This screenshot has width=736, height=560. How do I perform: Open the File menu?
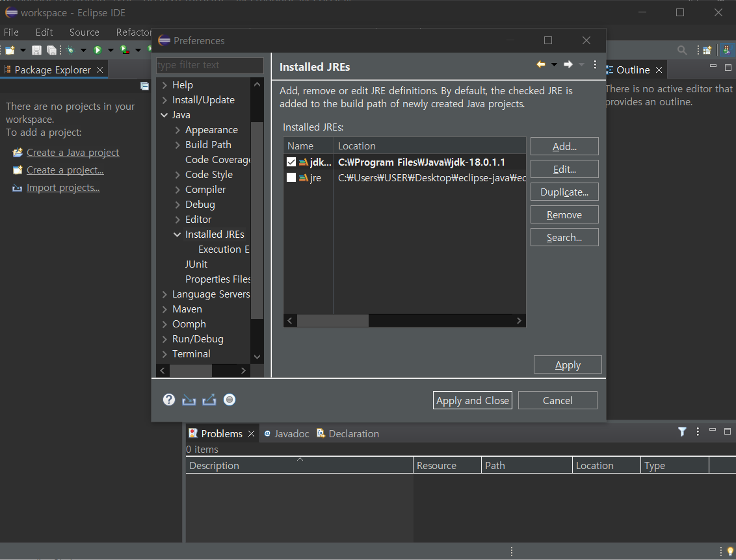[11, 32]
